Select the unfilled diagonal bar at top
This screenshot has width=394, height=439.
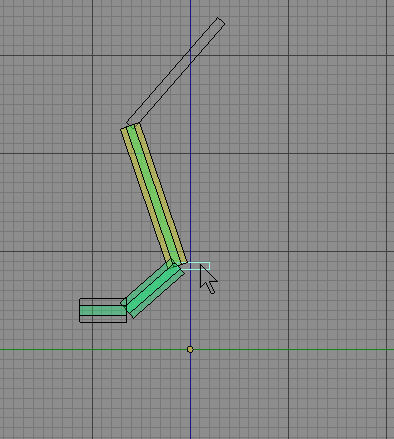coord(176,71)
